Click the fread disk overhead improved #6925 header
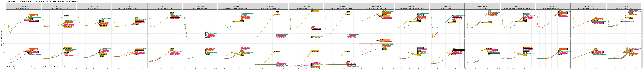Screen dimensions: 644x72 [588, 8]
